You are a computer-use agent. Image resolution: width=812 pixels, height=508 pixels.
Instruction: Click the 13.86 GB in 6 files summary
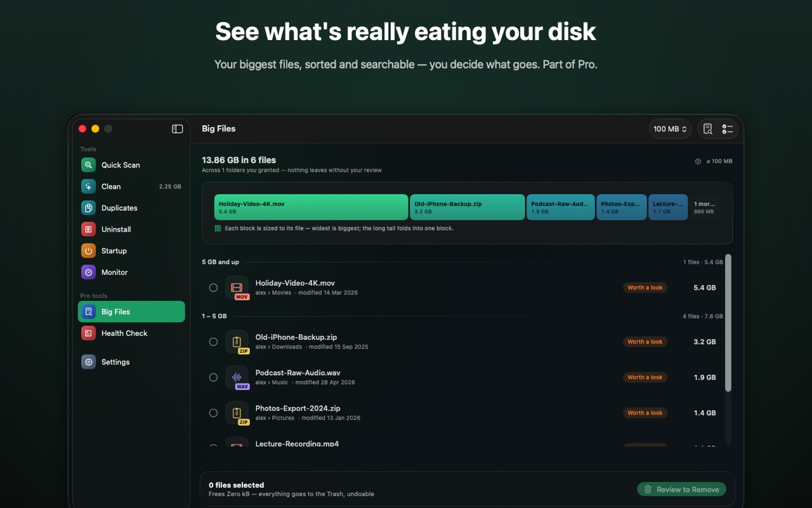click(239, 160)
